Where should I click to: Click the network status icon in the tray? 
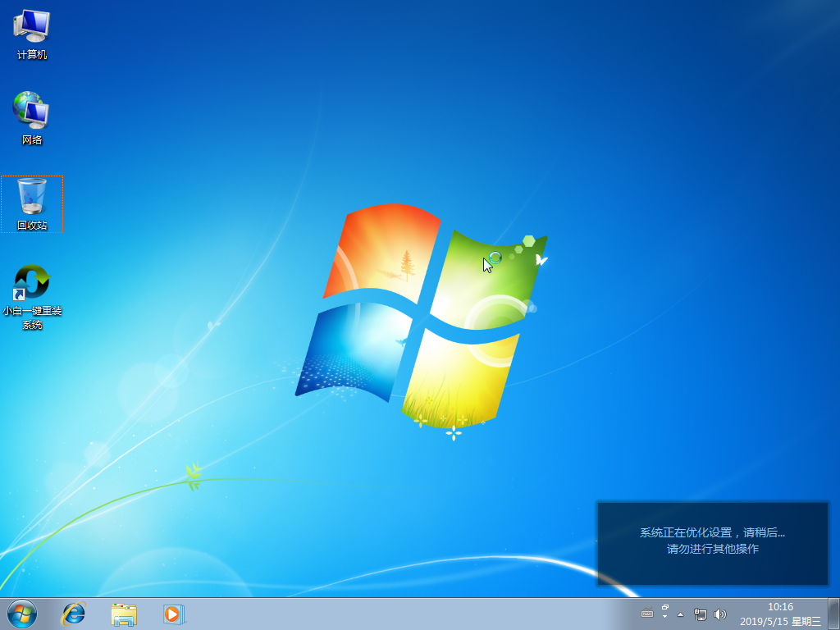click(701, 614)
